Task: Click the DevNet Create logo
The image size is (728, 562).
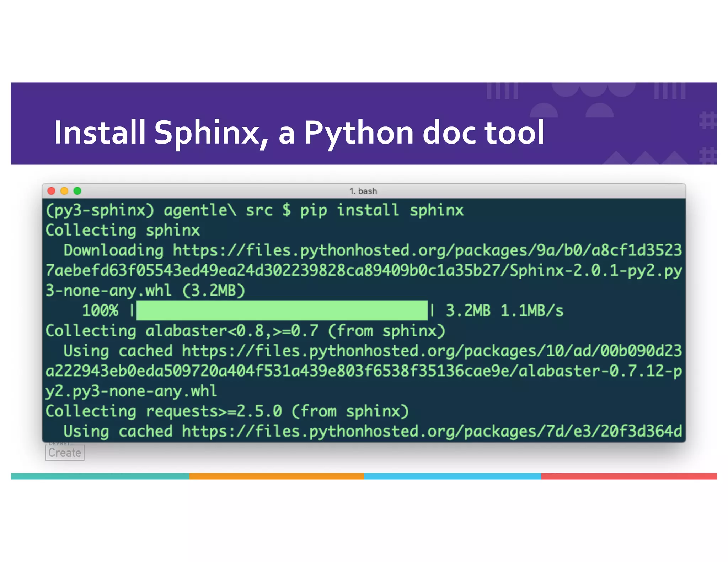Action: [65, 451]
